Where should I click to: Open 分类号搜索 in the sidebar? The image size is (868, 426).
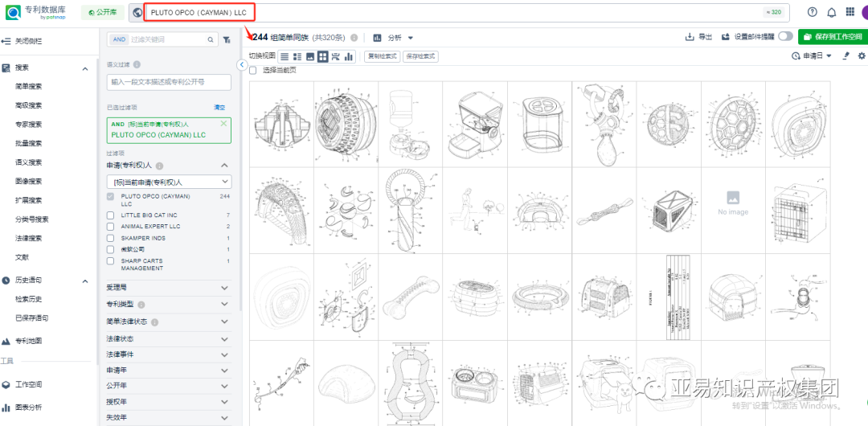tap(32, 219)
